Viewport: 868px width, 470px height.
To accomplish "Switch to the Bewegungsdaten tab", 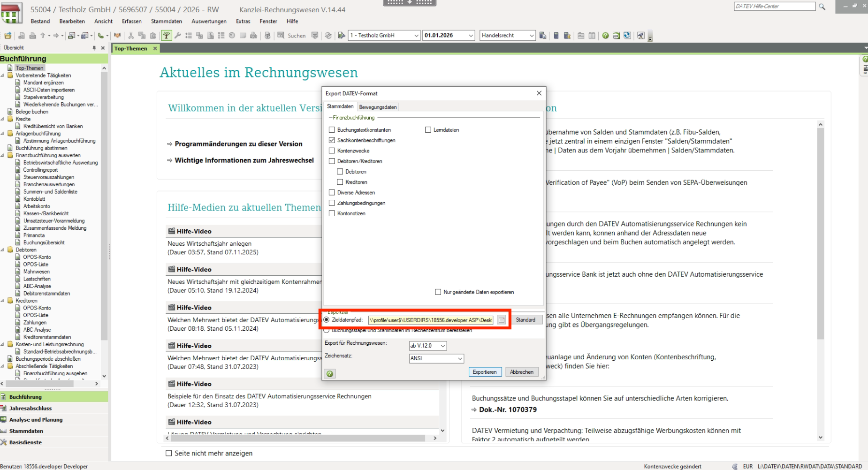I will coord(378,107).
